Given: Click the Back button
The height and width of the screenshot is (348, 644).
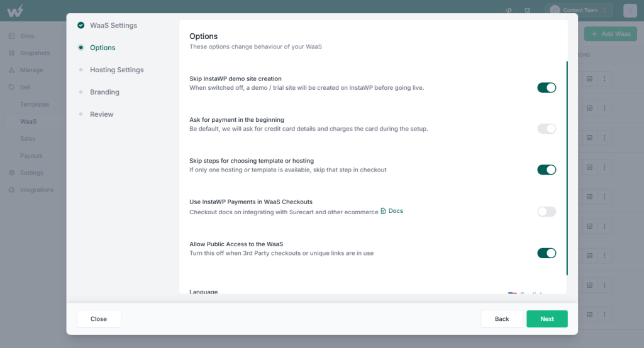Looking at the screenshot, I should point(501,319).
